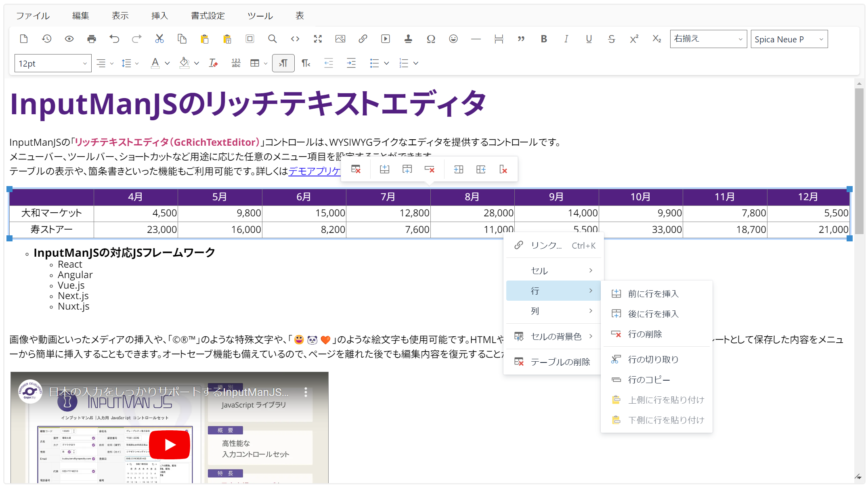Click the undo icon

tap(114, 39)
